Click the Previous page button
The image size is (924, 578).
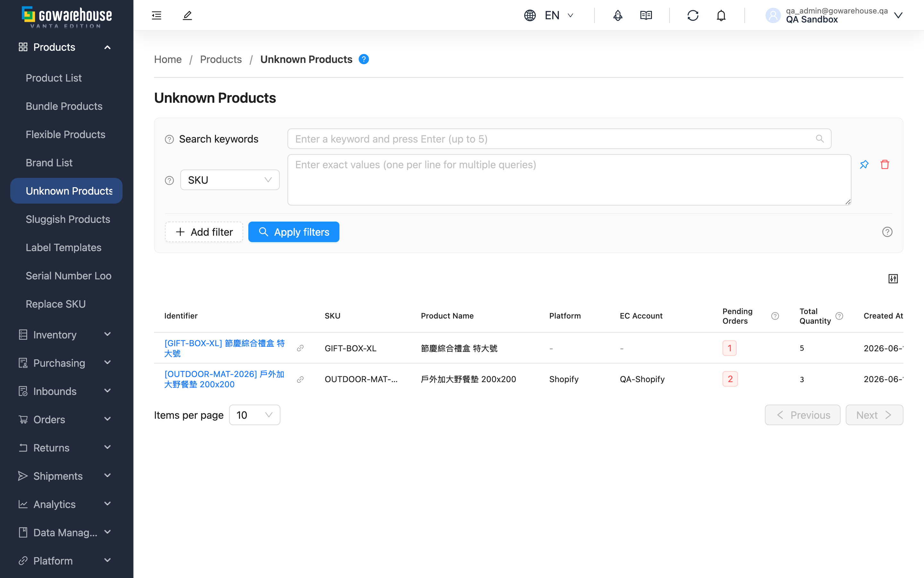802,415
